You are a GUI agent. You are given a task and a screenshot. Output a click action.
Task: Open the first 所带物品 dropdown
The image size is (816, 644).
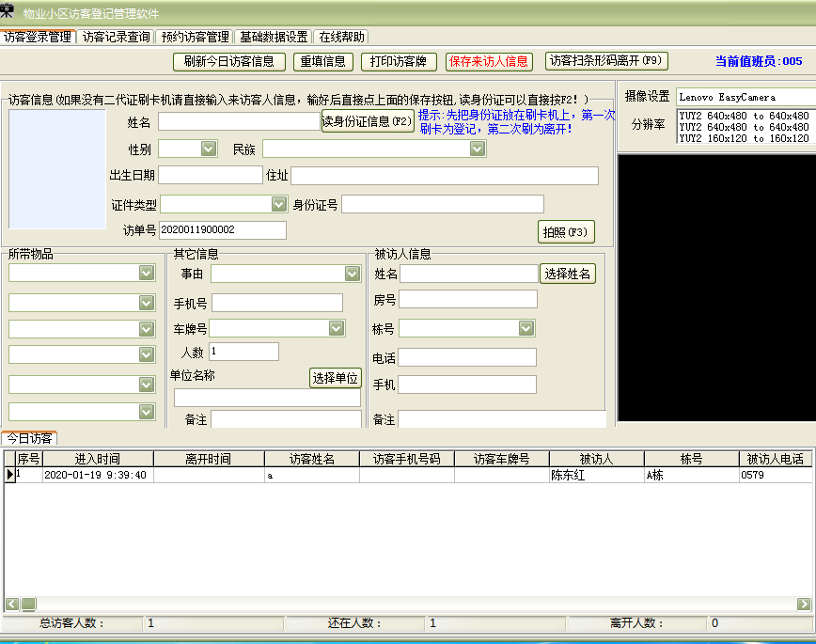point(146,273)
